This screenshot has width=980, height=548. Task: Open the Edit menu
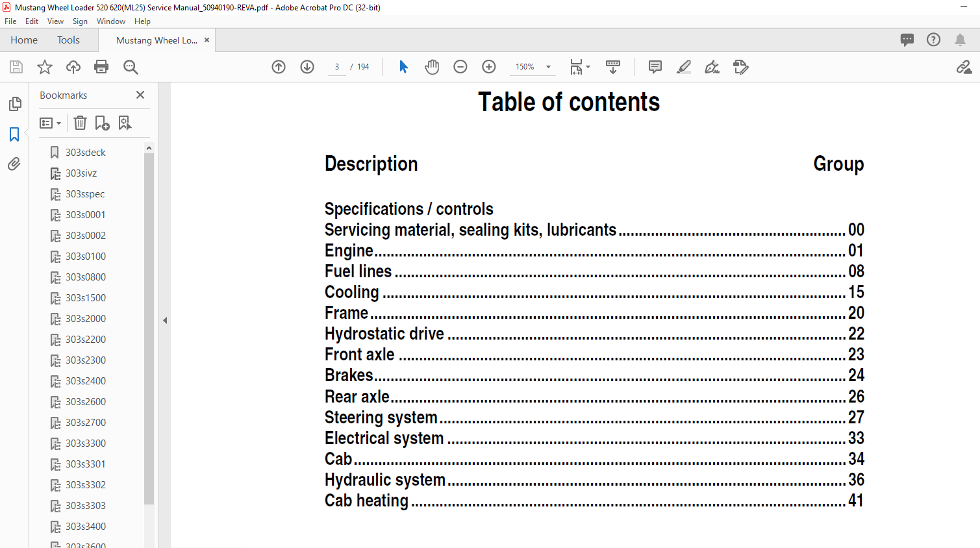pyautogui.click(x=32, y=21)
